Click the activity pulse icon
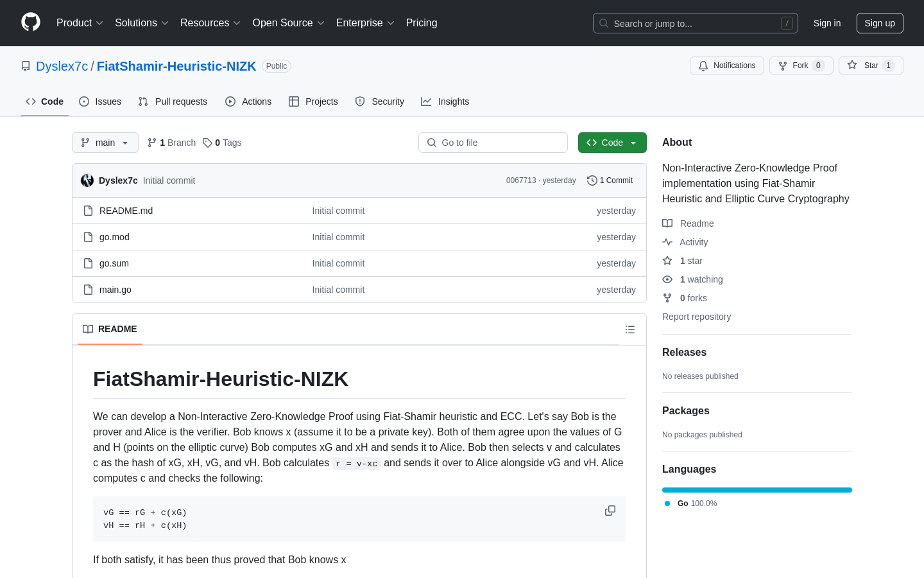924x578 pixels. click(667, 242)
